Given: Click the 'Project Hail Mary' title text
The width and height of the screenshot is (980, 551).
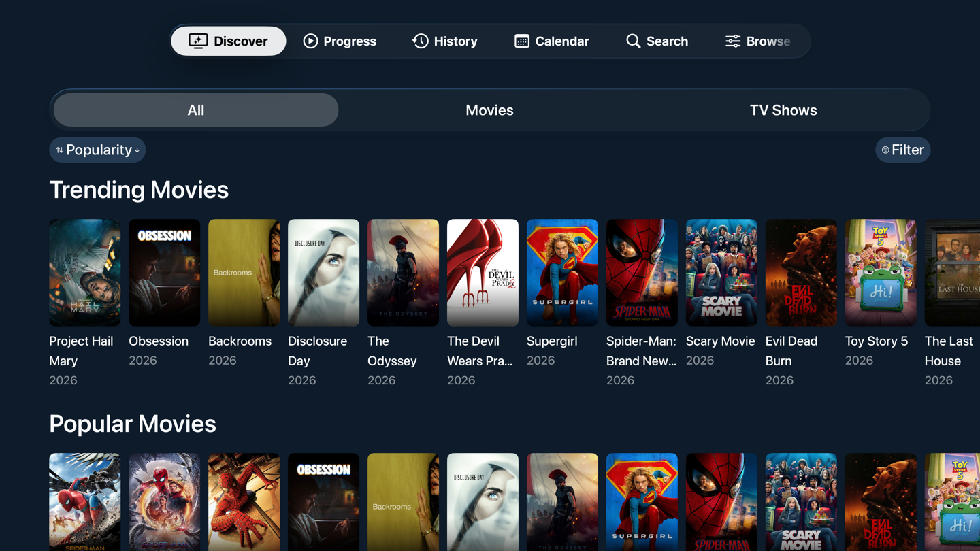Looking at the screenshot, I should tap(81, 351).
